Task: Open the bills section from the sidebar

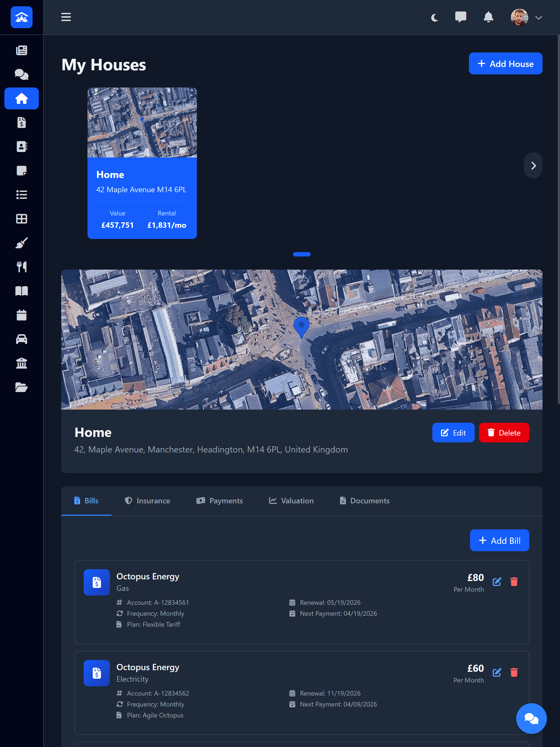Action: (21, 122)
